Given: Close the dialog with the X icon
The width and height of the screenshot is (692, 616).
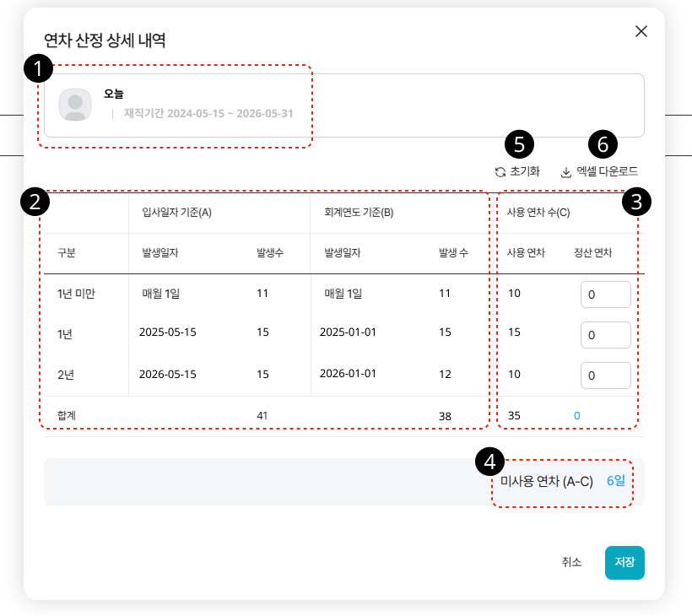Looking at the screenshot, I should tap(641, 31).
